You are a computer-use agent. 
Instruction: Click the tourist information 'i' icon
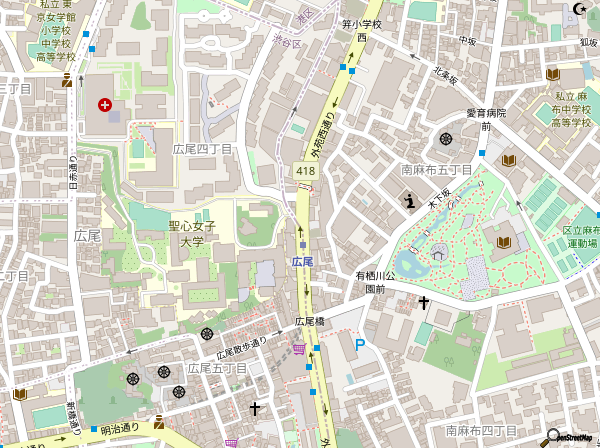tap(411, 203)
